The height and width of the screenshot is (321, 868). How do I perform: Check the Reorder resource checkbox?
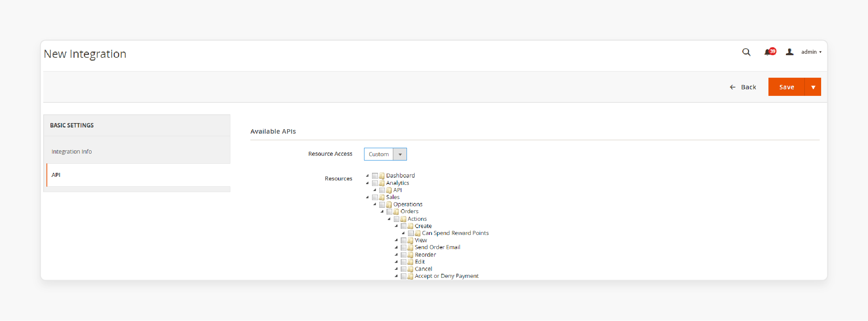coord(404,255)
